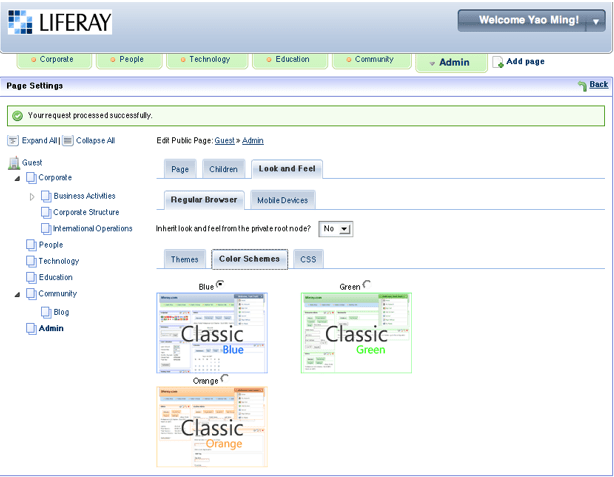Image resolution: width=614 pixels, height=477 pixels.
Task: Switch to the Mobile Devices tab
Action: pos(282,200)
